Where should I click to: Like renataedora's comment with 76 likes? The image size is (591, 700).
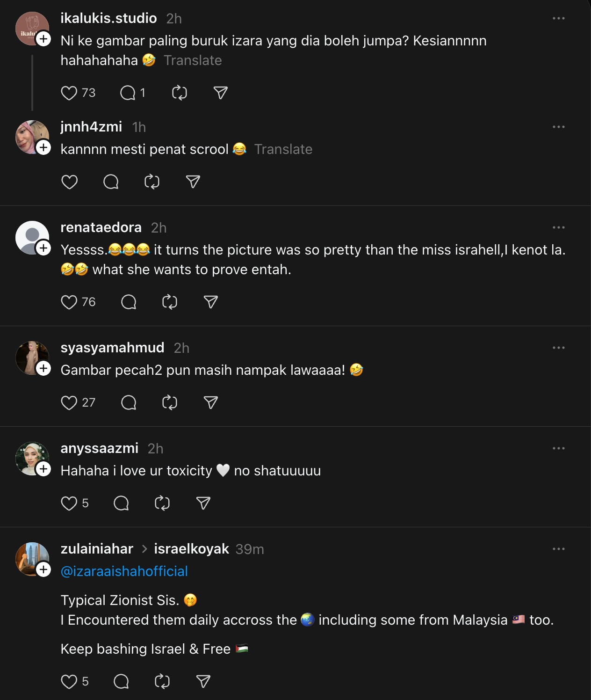coord(69,302)
